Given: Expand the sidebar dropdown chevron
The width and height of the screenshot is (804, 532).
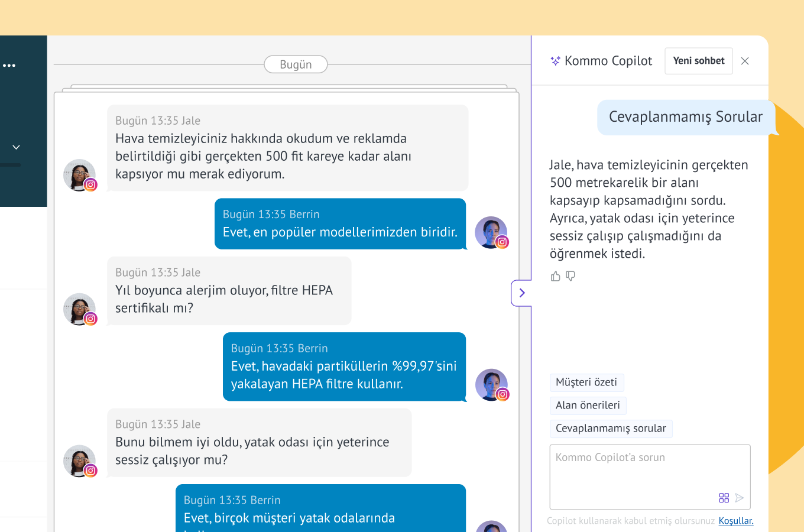Looking at the screenshot, I should pyautogui.click(x=17, y=147).
